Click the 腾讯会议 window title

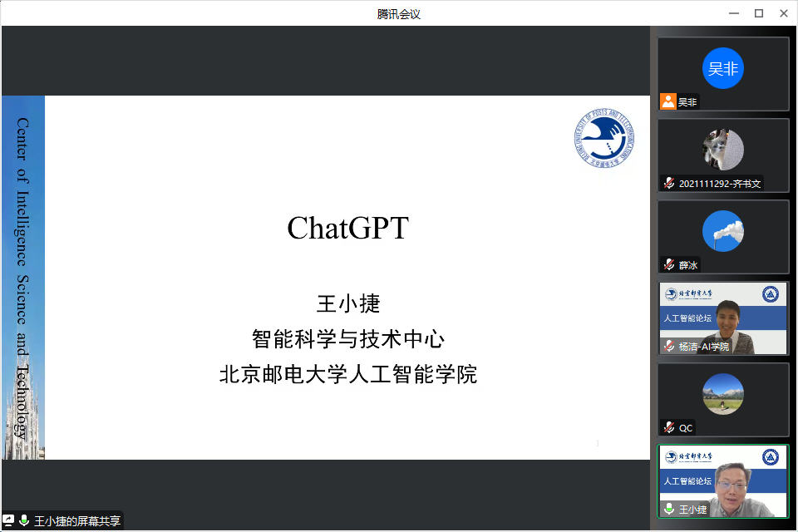[398, 14]
